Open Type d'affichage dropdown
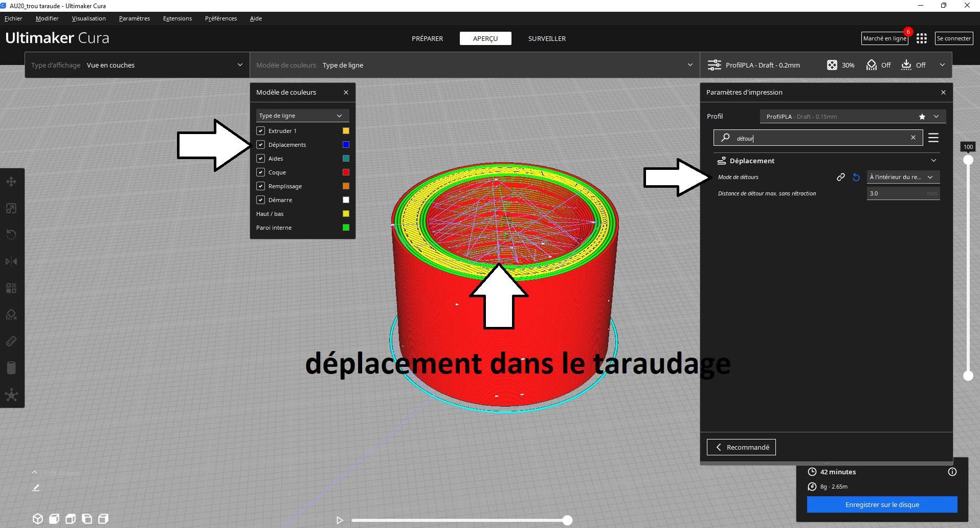 [x=137, y=65]
